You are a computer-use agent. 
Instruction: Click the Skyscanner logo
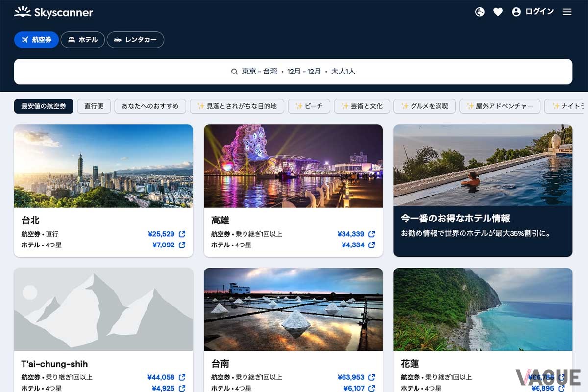coord(53,12)
